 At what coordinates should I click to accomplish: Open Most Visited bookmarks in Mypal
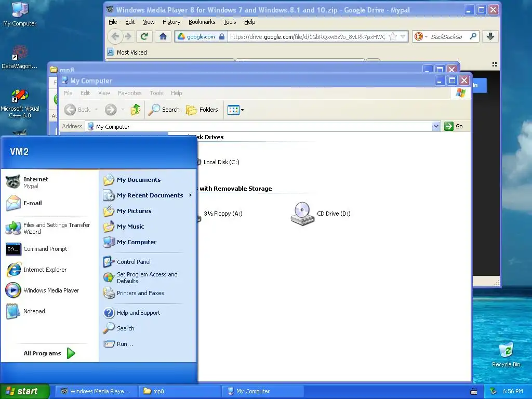pyautogui.click(x=127, y=52)
